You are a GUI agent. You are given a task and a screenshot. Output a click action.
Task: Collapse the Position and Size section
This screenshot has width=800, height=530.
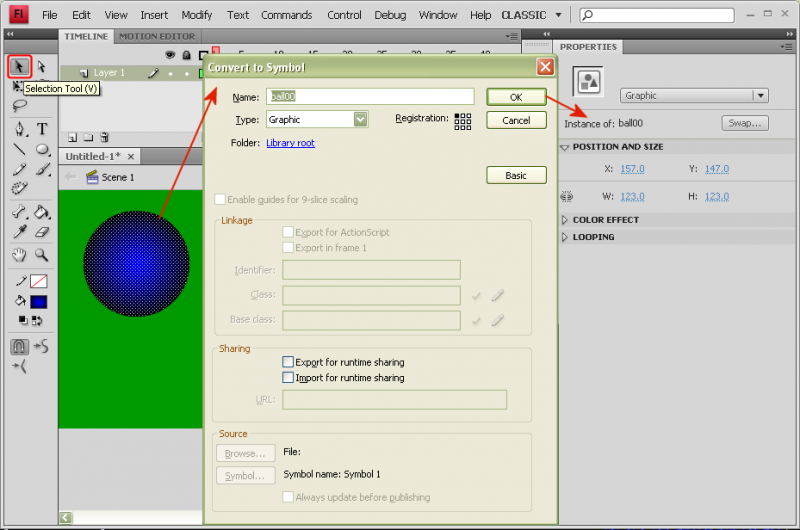pos(564,147)
